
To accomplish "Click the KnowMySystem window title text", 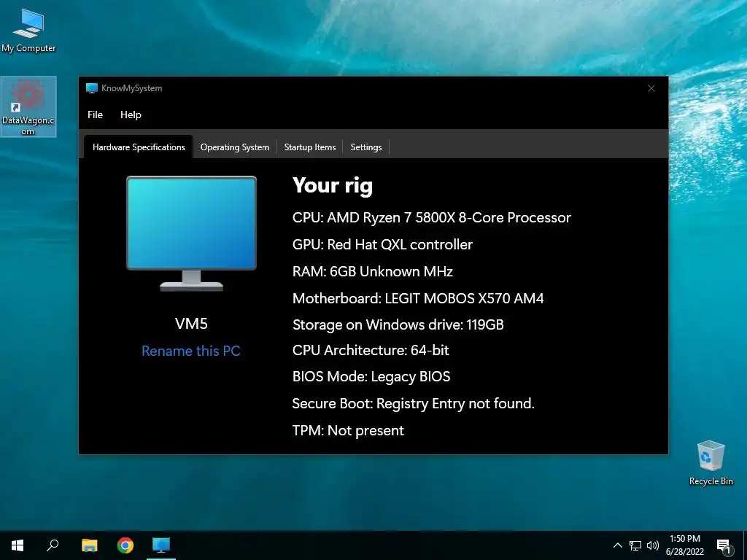I will [x=131, y=88].
